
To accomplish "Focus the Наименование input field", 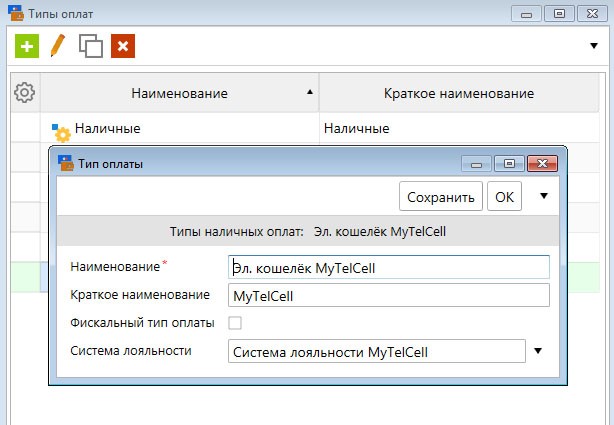I will point(389,267).
